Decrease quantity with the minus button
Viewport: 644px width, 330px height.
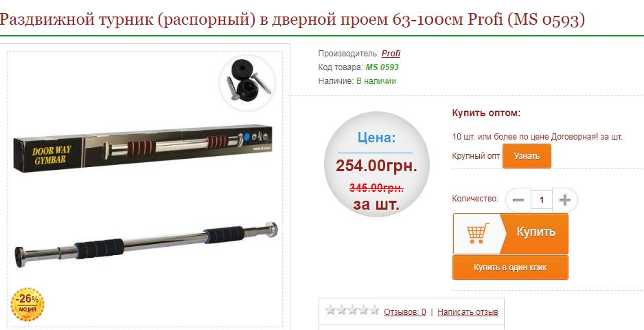518,200
